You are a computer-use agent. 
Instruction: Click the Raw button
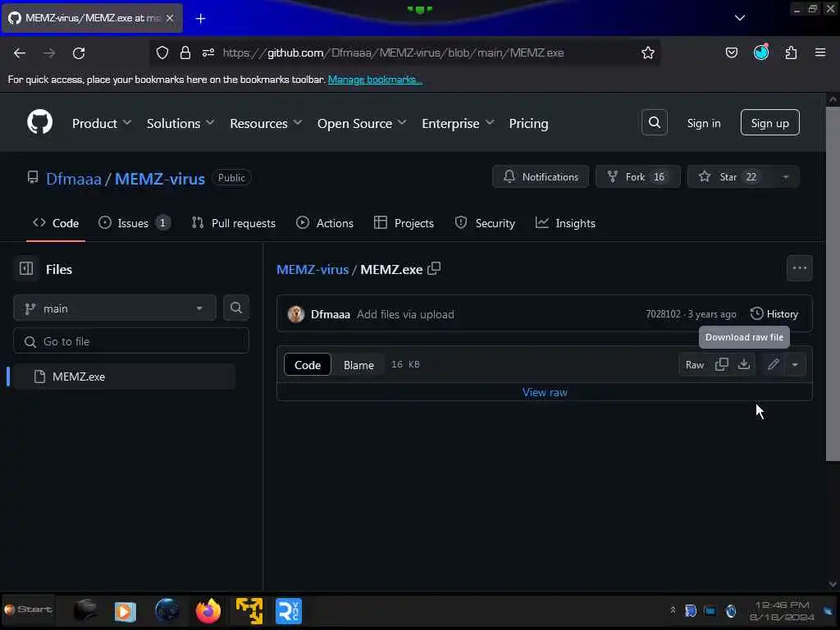click(695, 365)
